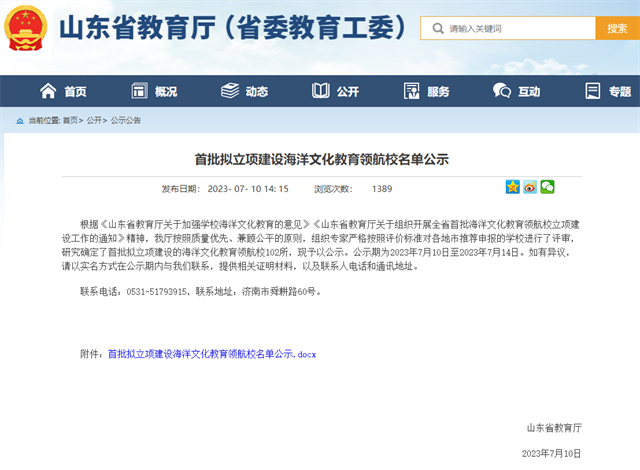
Task: Download the attached 名单公示.docx file
Action: 212,354
